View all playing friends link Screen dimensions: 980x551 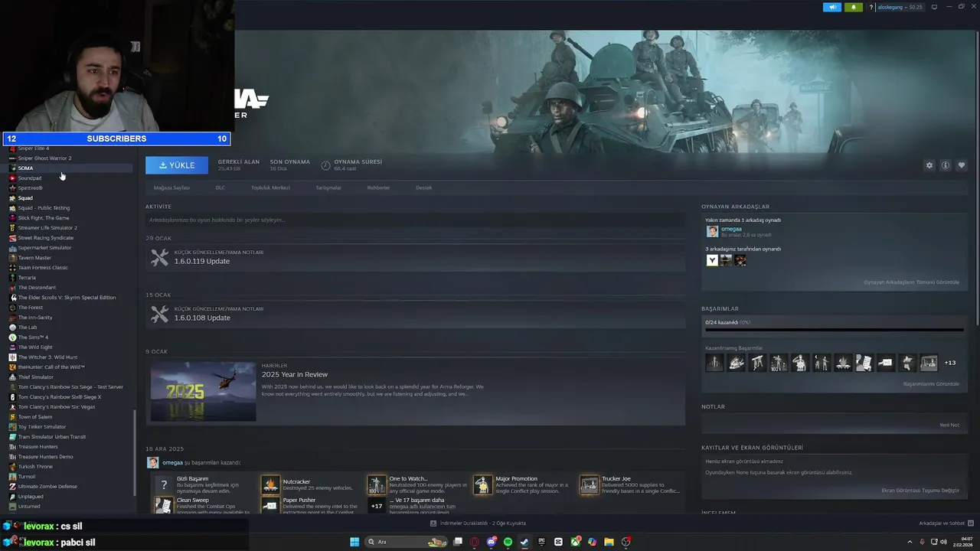[911, 282]
